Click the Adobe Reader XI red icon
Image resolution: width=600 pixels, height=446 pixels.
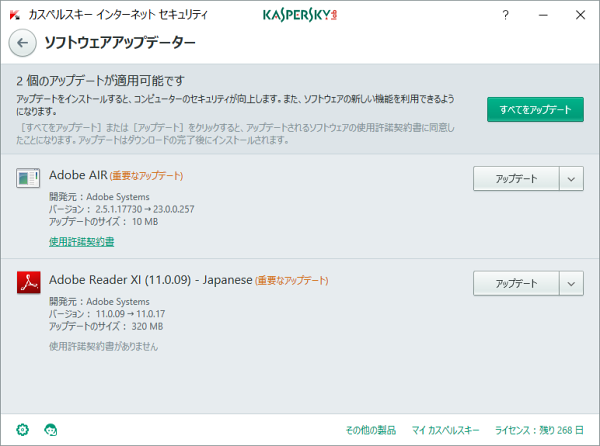click(x=29, y=282)
